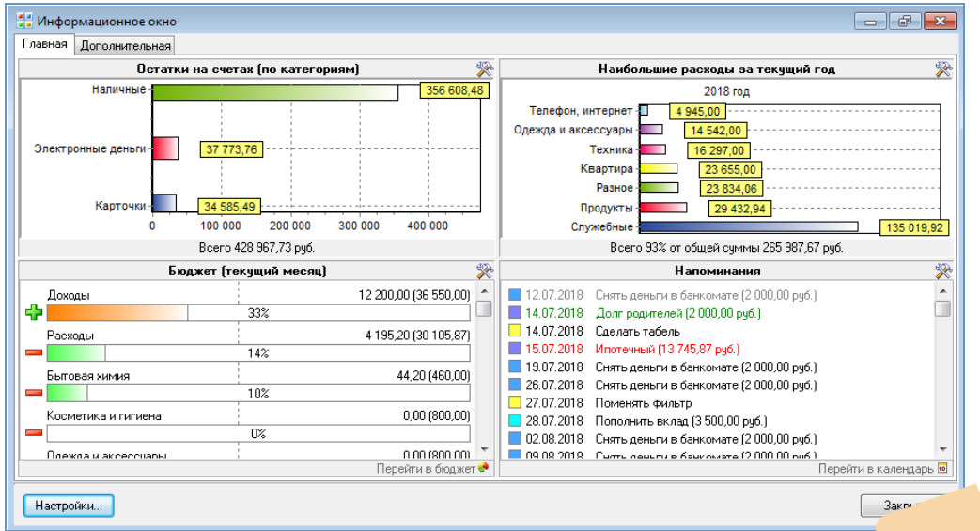
Task: Click tools icon in the Напоминания panel header
Action: pyautogui.click(x=943, y=271)
